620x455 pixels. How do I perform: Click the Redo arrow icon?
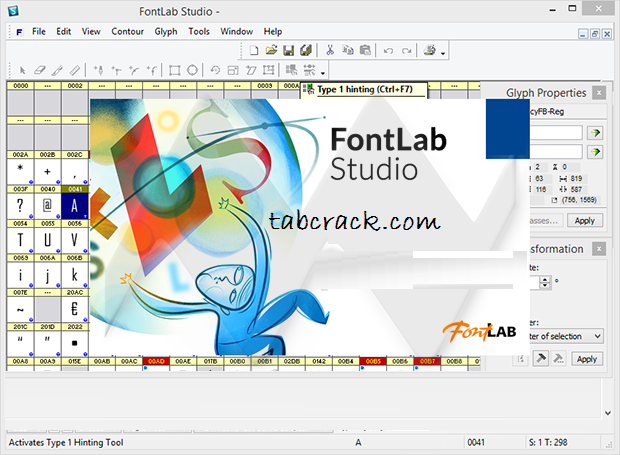coord(406,51)
